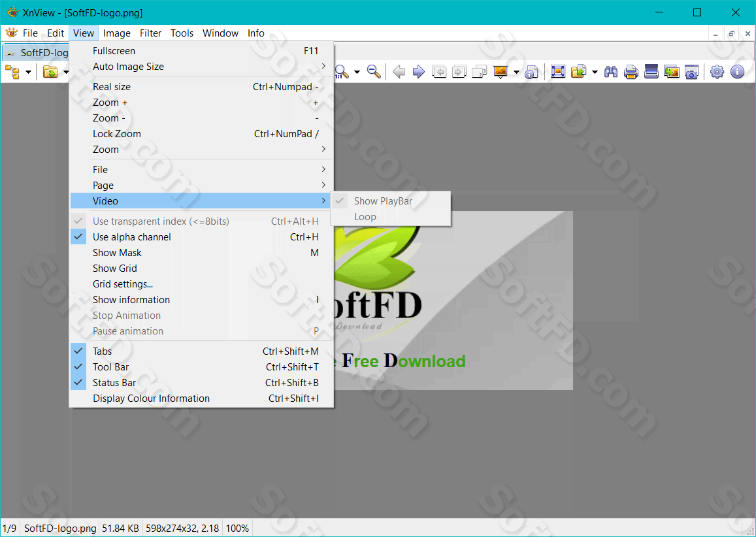Expand the Zoom submenu entry with arrow
Screen dimensions: 756x537
[x=201, y=150]
